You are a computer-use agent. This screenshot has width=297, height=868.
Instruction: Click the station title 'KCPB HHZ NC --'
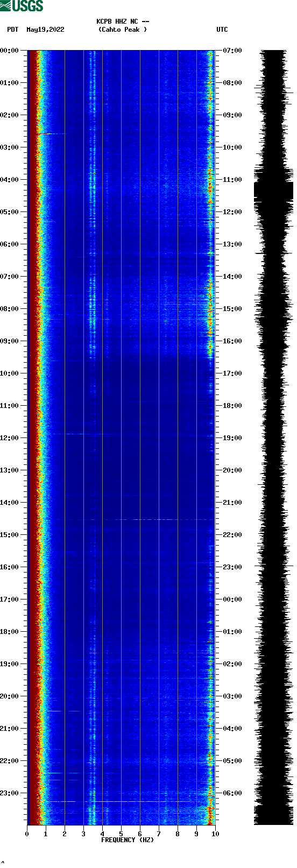[123, 22]
